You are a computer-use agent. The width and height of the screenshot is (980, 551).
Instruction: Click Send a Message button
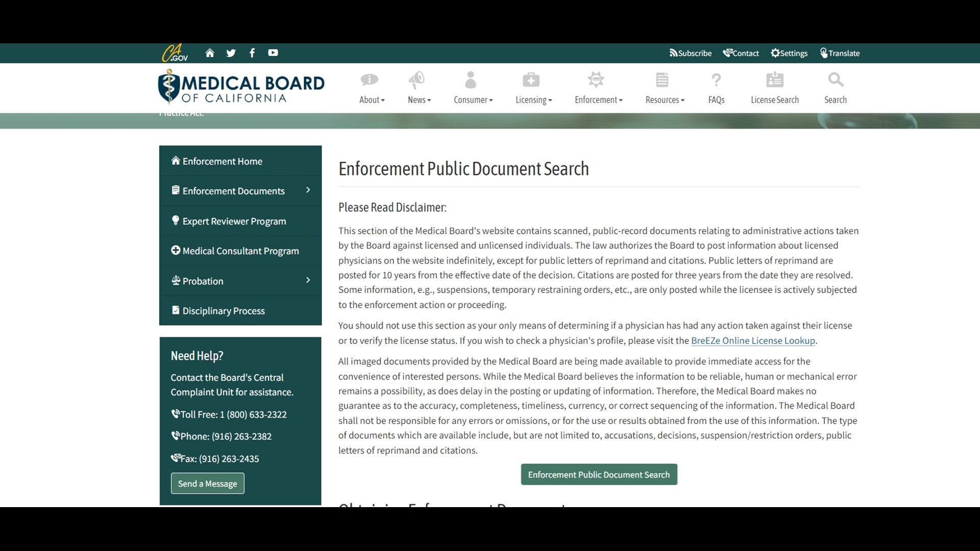207,483
